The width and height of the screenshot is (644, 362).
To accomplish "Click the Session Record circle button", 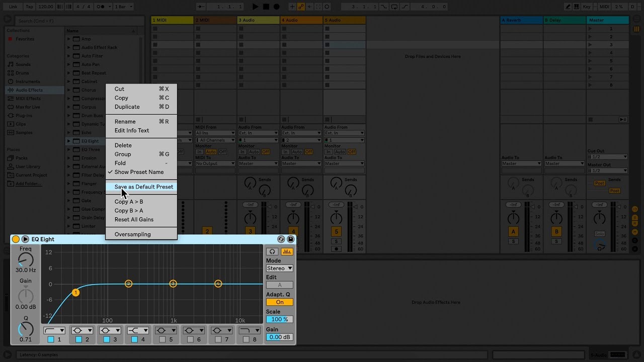I will pyautogui.click(x=327, y=7).
